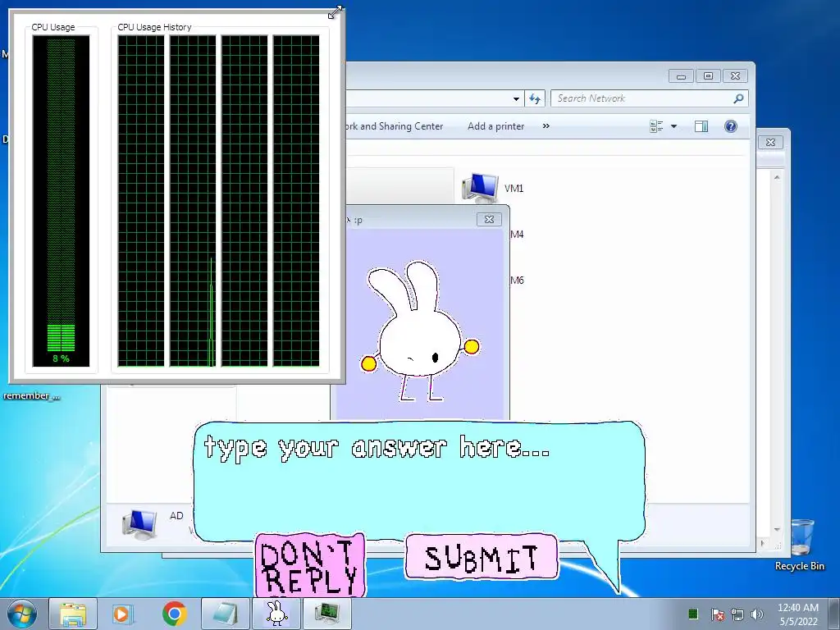Click the green CPU meter tray icon
The width and height of the screenshot is (840, 630).
click(692, 614)
